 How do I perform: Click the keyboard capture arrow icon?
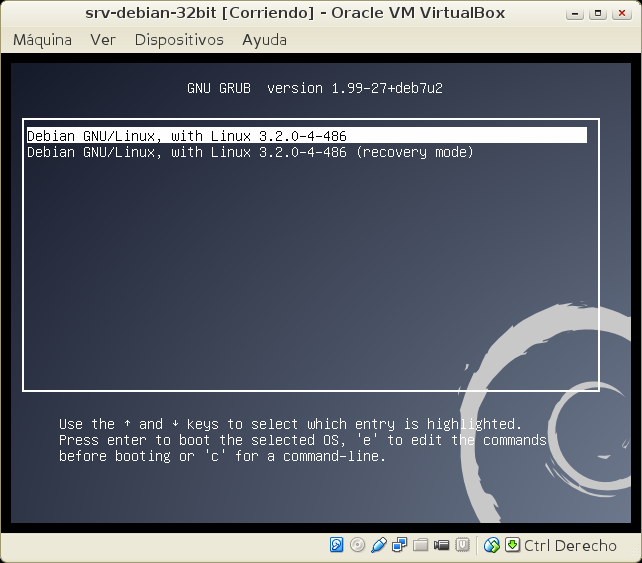pyautogui.click(x=512, y=545)
